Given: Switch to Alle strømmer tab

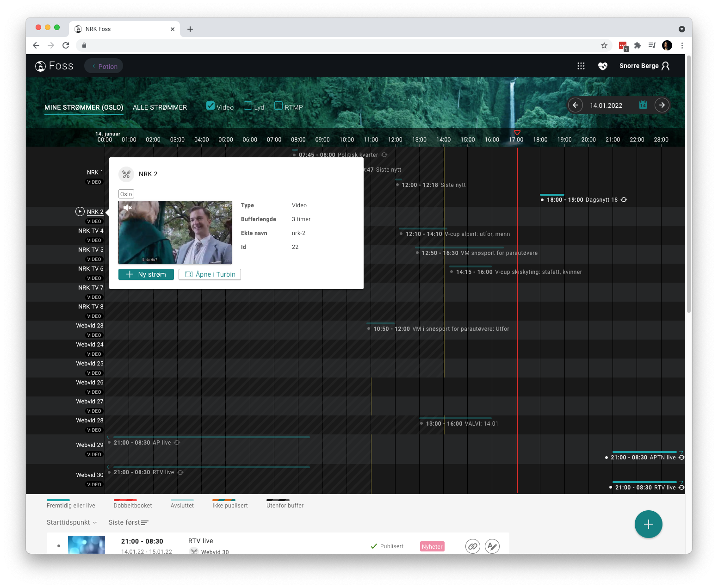Looking at the screenshot, I should point(160,107).
